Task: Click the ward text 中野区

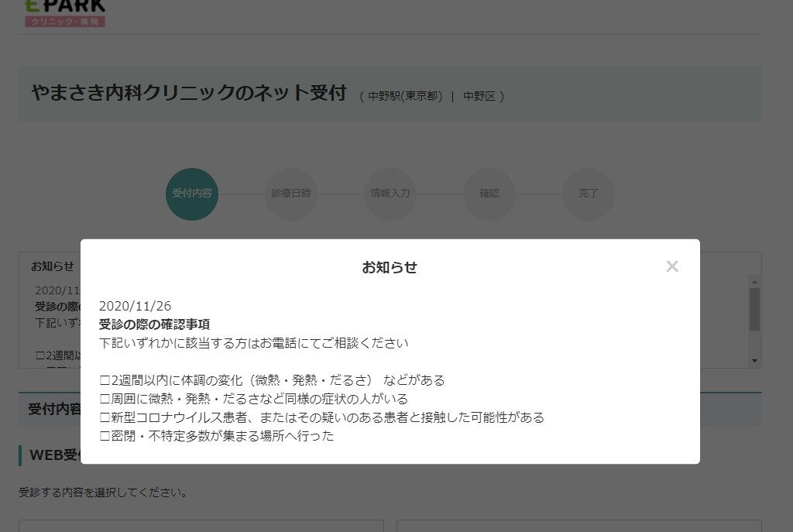Action: point(479,96)
